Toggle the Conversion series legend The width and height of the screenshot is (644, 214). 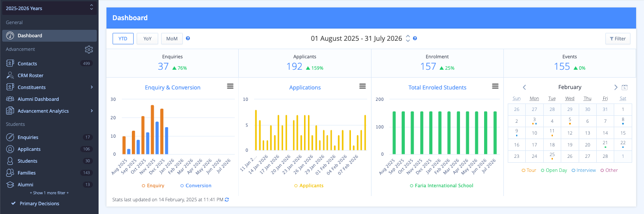point(195,185)
